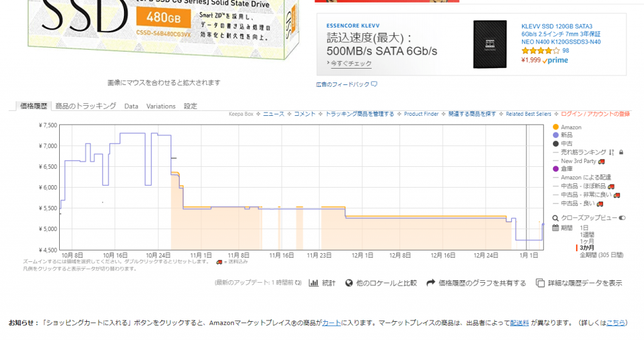Open the 設定 tab
This screenshot has width=644, height=340.
tap(191, 106)
